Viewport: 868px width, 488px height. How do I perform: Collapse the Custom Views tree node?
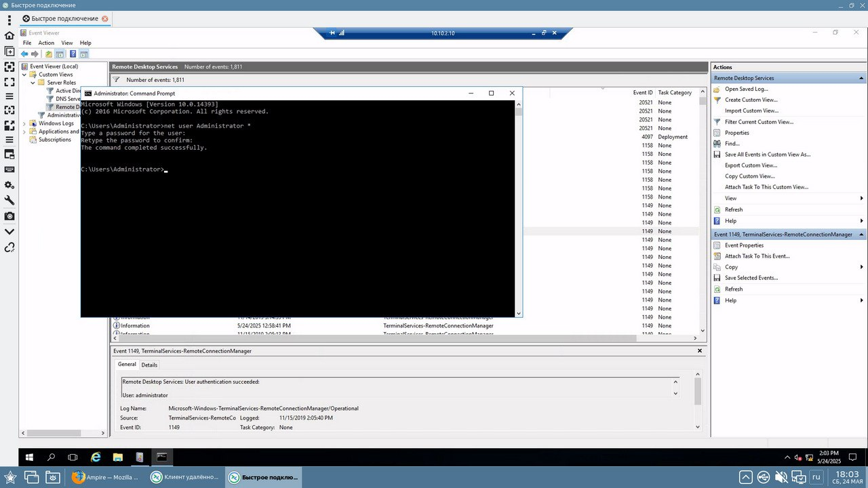coord(25,75)
